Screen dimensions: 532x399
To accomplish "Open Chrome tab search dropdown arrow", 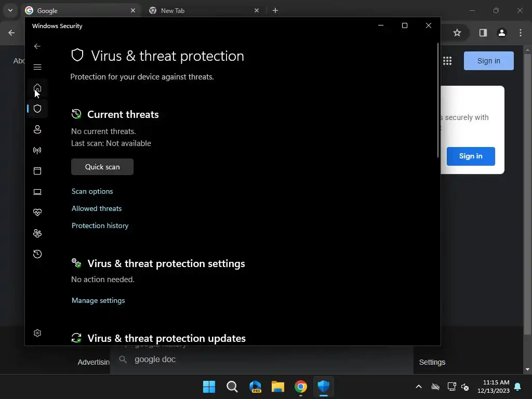I will pos(10,10).
